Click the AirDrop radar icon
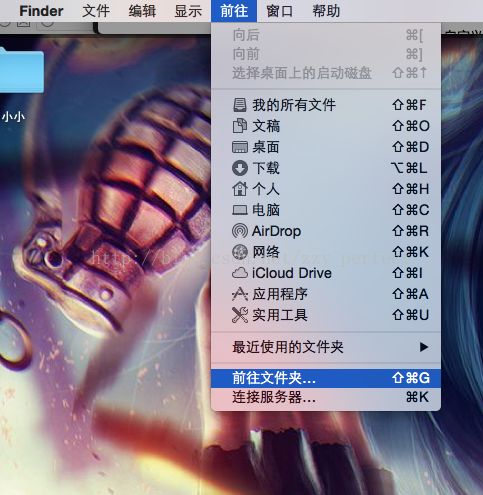483x495 pixels. point(240,231)
